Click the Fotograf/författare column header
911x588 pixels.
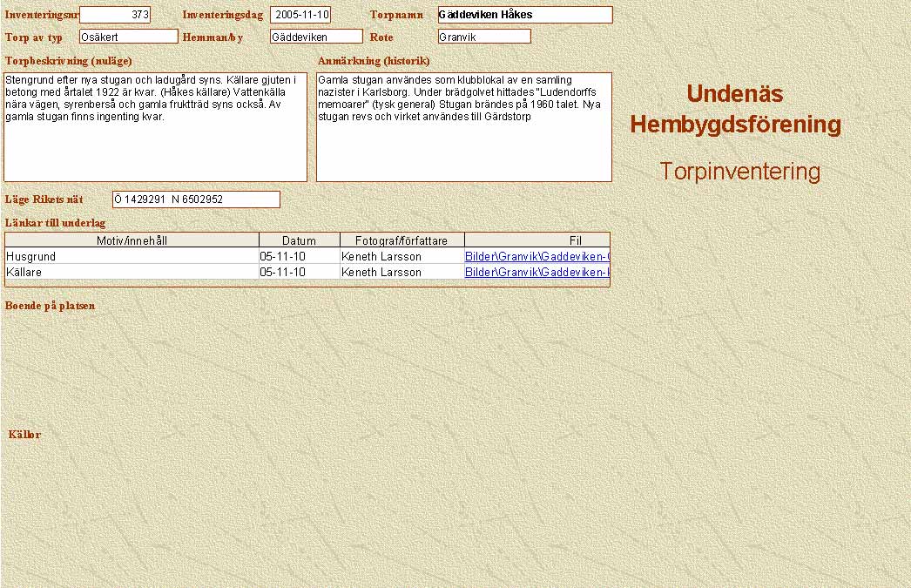coord(402,240)
